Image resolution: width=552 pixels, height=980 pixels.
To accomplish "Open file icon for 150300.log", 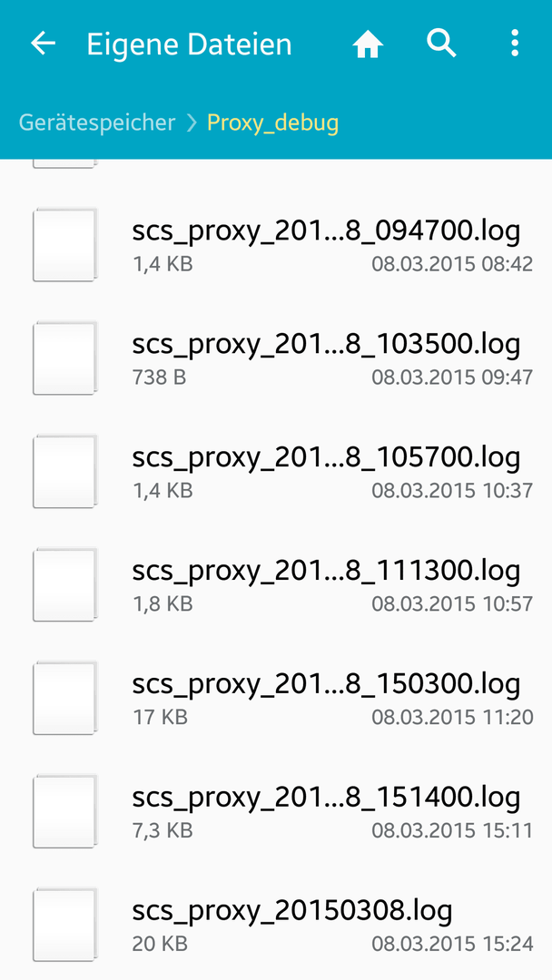I will click(65, 697).
